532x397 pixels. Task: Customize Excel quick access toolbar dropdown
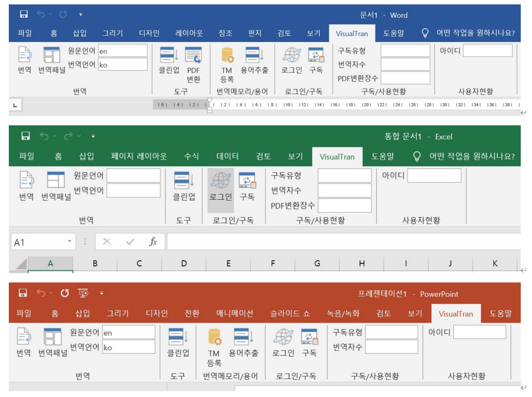[93, 136]
